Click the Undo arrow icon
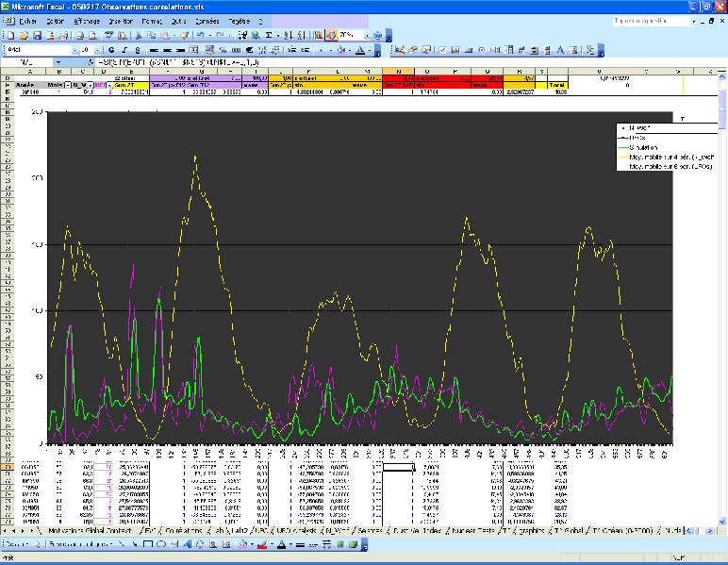This screenshot has height=565, width=728. coord(200,35)
